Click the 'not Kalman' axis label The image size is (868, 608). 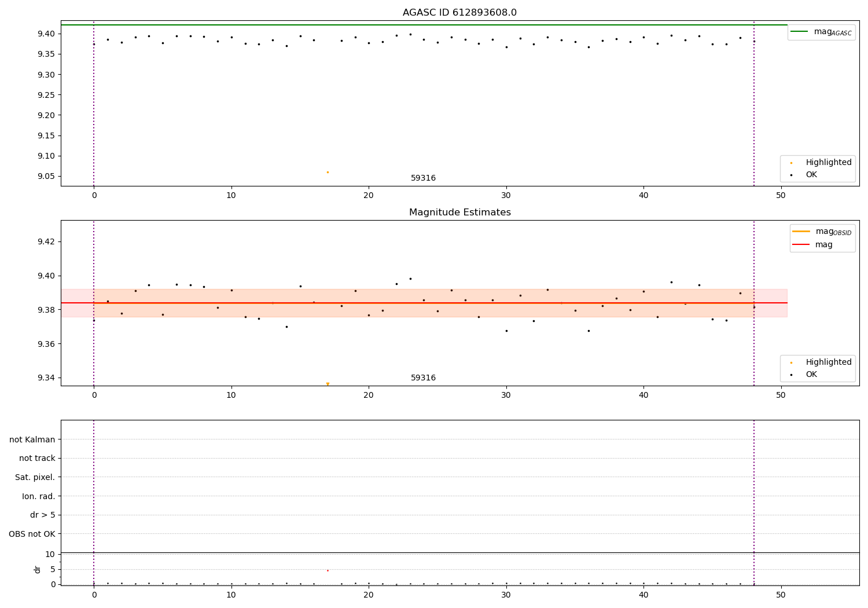(x=32, y=439)
